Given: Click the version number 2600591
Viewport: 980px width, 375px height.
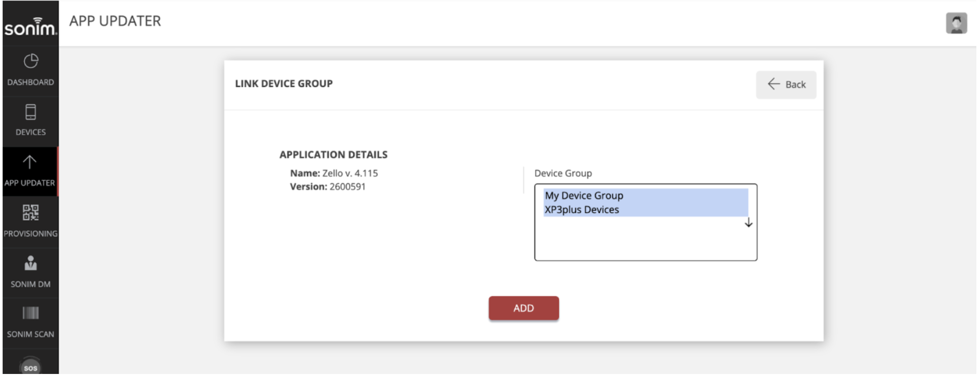Looking at the screenshot, I should point(347,187).
